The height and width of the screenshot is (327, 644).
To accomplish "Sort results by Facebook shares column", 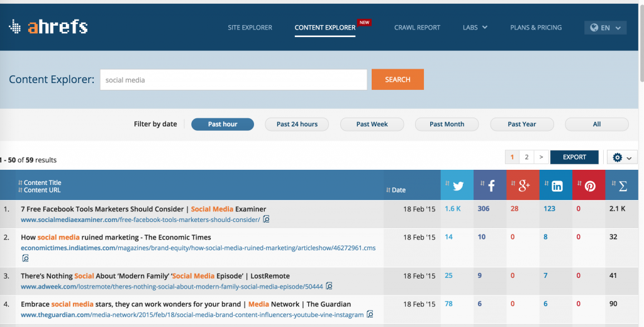I will tap(490, 186).
